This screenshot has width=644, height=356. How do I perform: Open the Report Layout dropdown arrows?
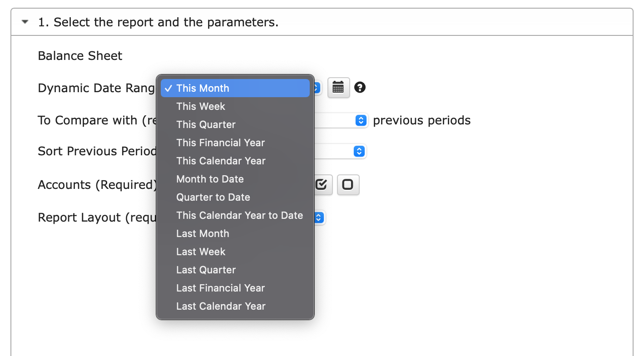pyautogui.click(x=319, y=218)
